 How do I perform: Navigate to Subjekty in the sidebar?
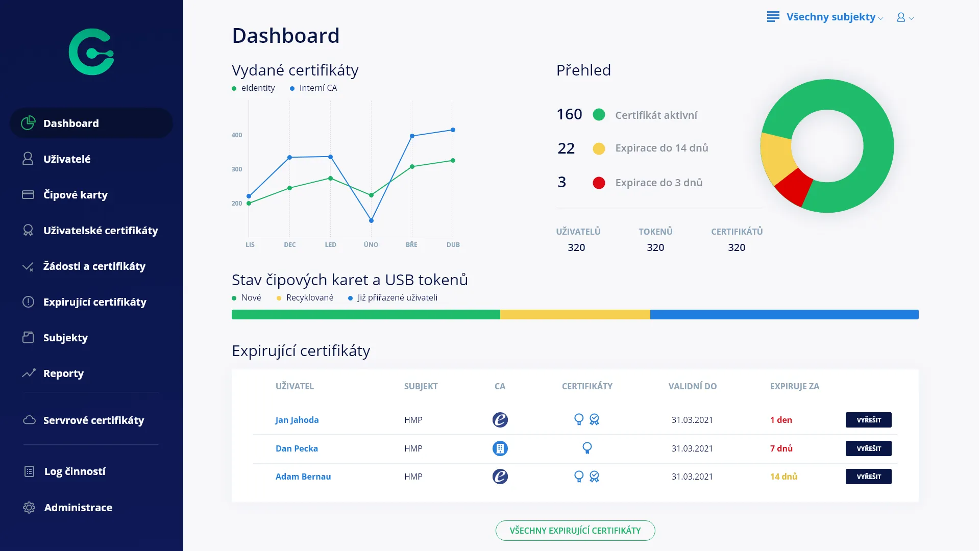[65, 337]
